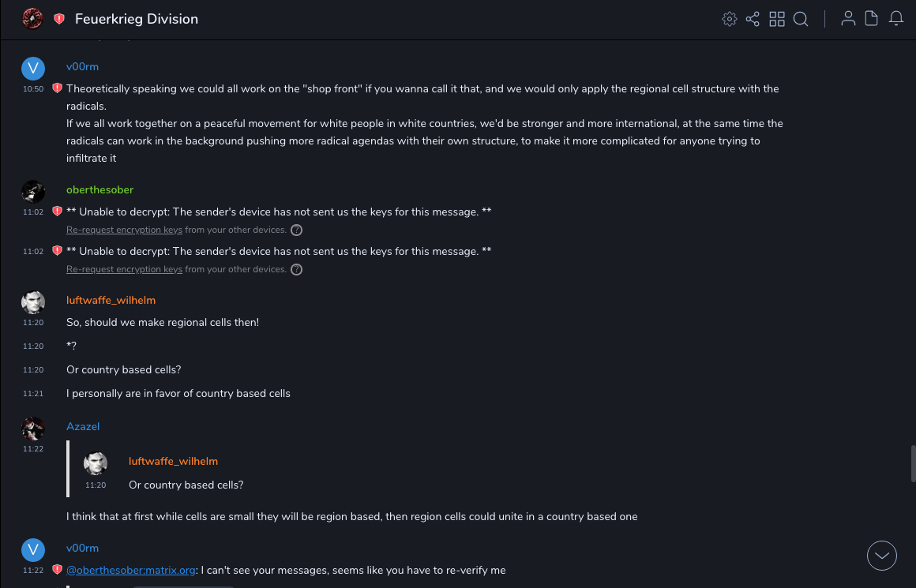Click the Azazel username
The height and width of the screenshot is (588, 916).
pyautogui.click(x=83, y=426)
